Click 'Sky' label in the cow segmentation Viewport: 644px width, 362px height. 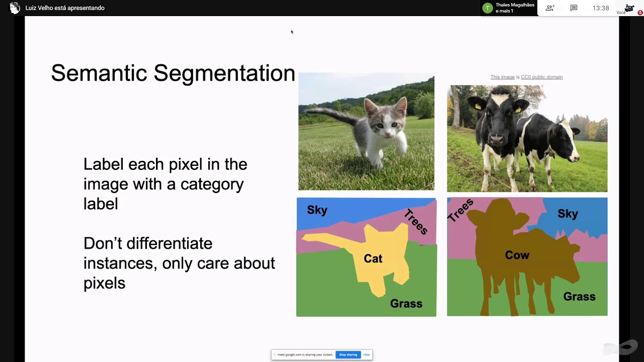[x=568, y=214]
